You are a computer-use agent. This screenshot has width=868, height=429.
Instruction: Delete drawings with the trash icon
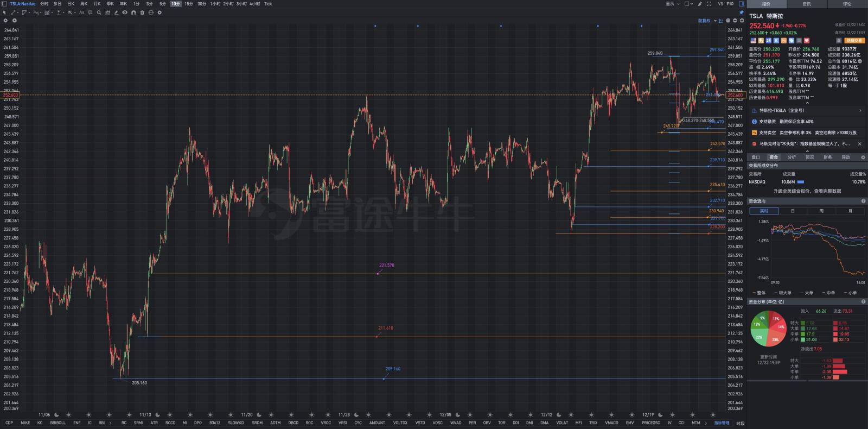tap(142, 12)
